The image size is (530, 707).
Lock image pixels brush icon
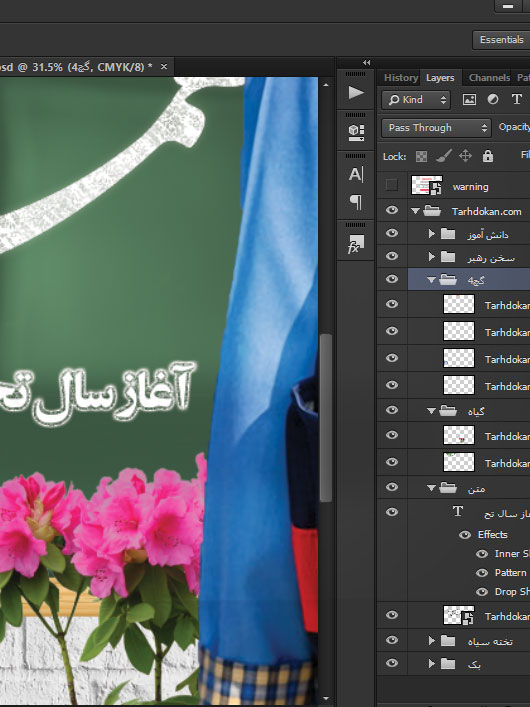click(444, 156)
